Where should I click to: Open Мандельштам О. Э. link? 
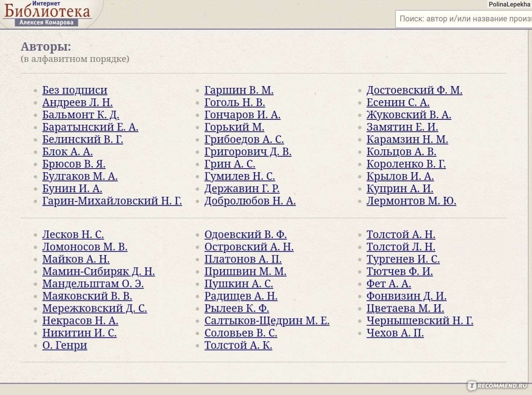tap(93, 284)
